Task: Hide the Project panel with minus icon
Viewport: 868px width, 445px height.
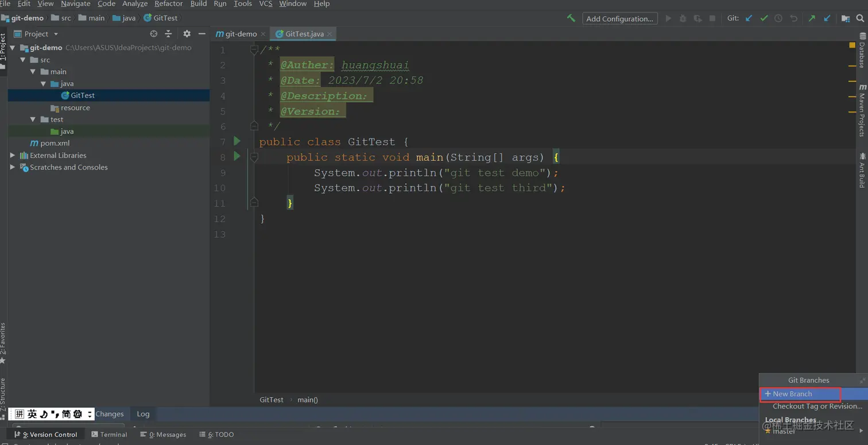Action: (201, 34)
